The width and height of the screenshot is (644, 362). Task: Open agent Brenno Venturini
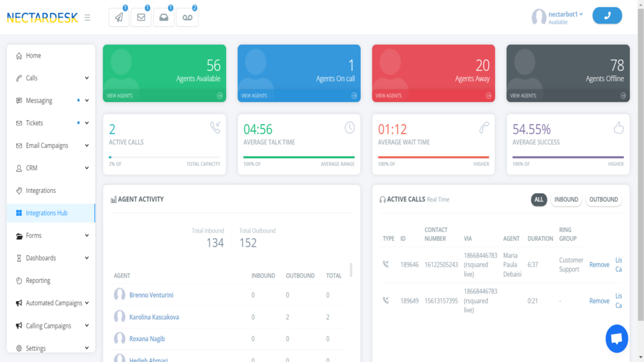point(151,295)
